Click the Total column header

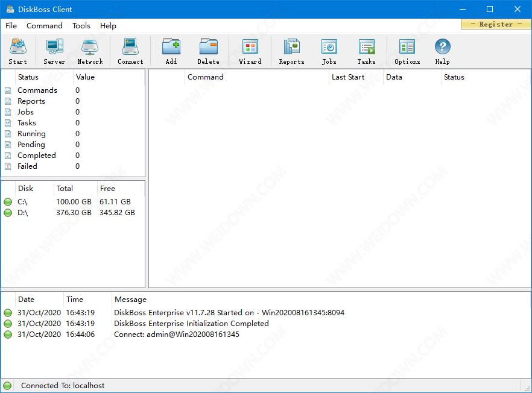click(75, 189)
